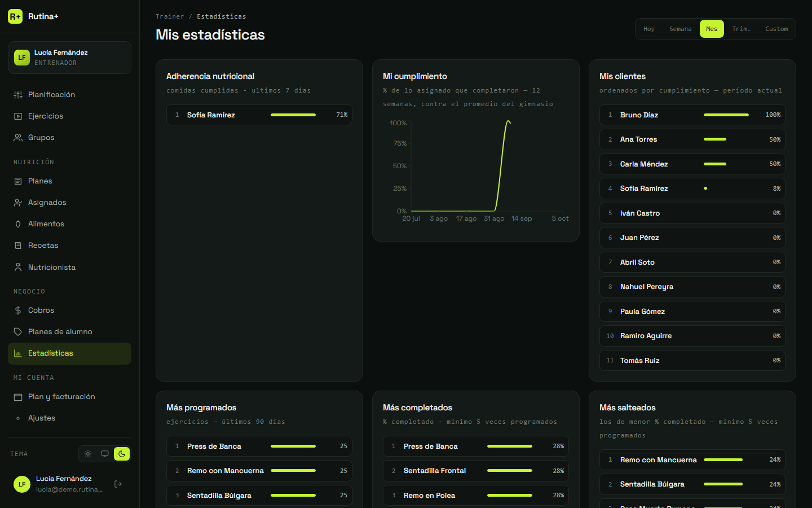812x508 pixels.
Task: Select the Custom period tab
Action: pyautogui.click(x=776, y=29)
